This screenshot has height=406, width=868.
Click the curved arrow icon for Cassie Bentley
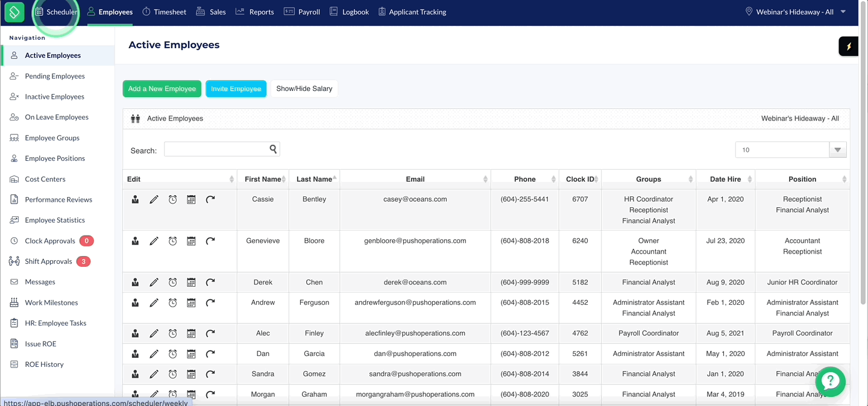pyautogui.click(x=210, y=199)
